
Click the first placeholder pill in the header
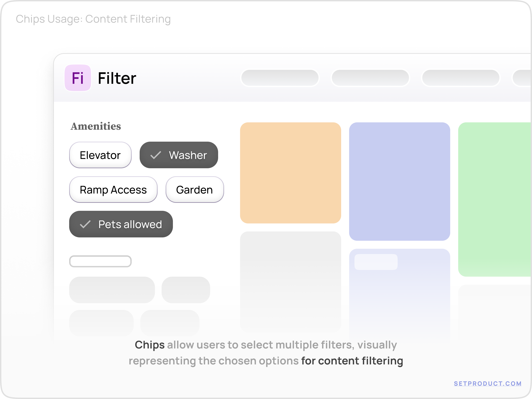pos(280,78)
